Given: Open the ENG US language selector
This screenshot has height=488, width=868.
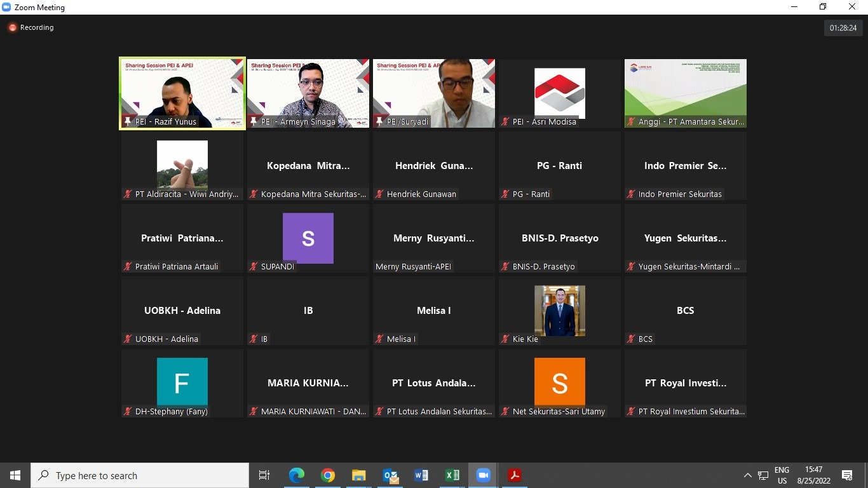Looking at the screenshot, I should pos(782,475).
